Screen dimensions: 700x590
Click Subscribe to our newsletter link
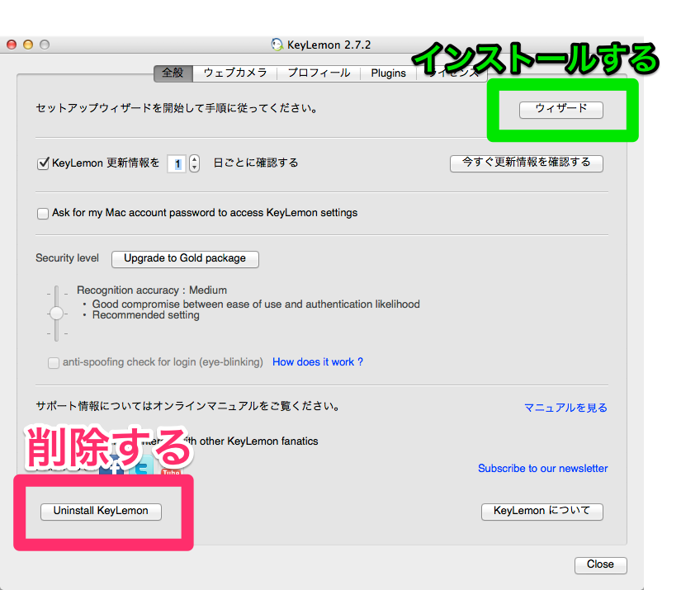[543, 468]
